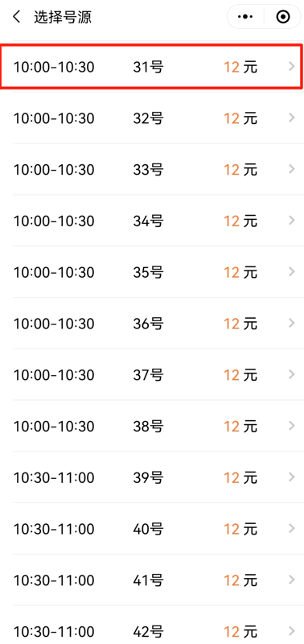Image resolution: width=304 pixels, height=644 pixels.
Task: Tap the chevron on the 31号 row
Action: (x=292, y=66)
